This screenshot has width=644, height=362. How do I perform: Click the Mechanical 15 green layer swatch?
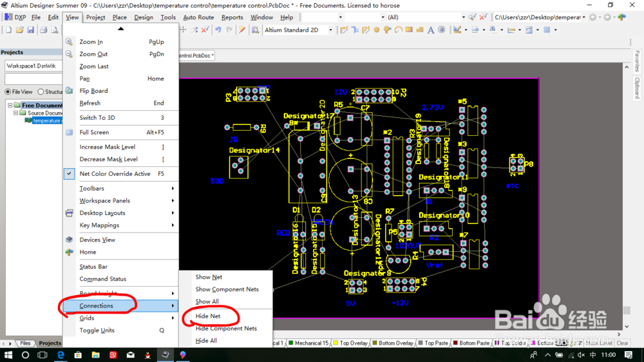[291, 343]
